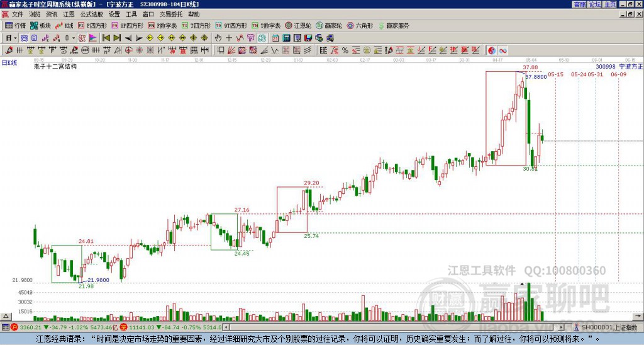644x345 pixels.
Task: Open the T四方形 tool
Action: point(196,25)
